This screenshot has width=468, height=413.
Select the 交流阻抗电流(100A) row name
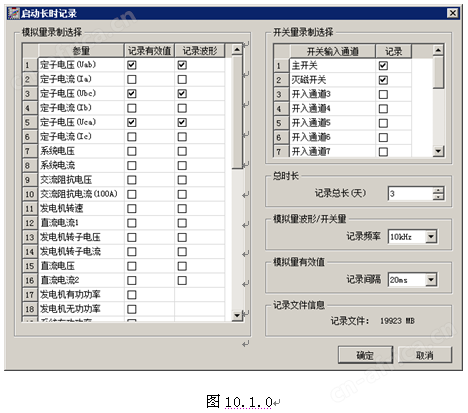tap(79, 194)
